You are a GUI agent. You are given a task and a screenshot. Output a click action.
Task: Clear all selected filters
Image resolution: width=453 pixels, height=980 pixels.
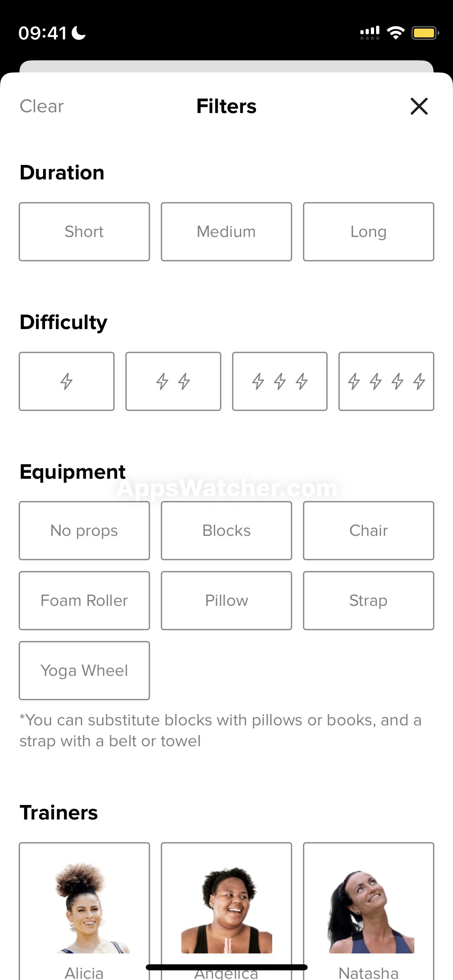click(x=42, y=106)
